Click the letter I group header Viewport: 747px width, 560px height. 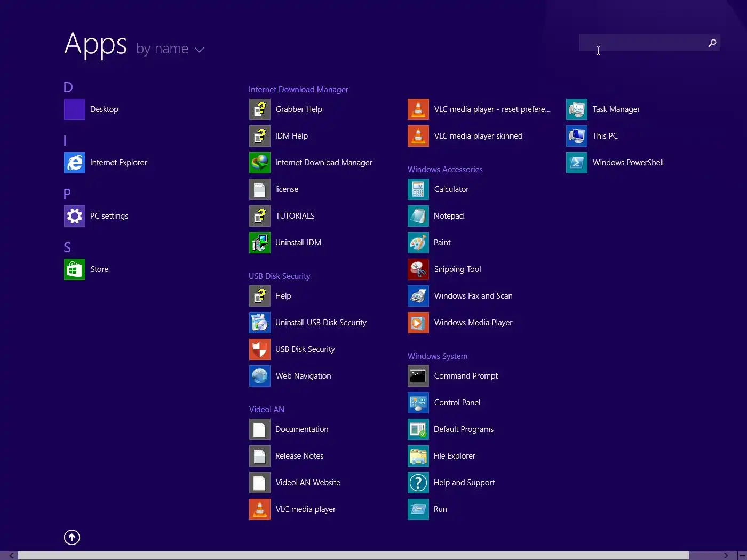pyautogui.click(x=65, y=141)
